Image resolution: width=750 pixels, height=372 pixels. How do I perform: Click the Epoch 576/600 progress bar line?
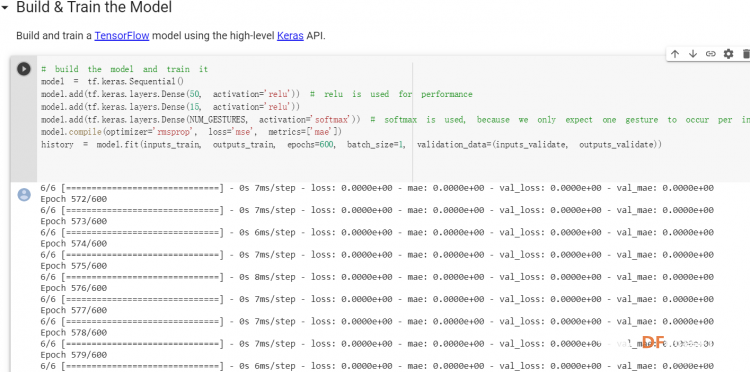pos(377,299)
